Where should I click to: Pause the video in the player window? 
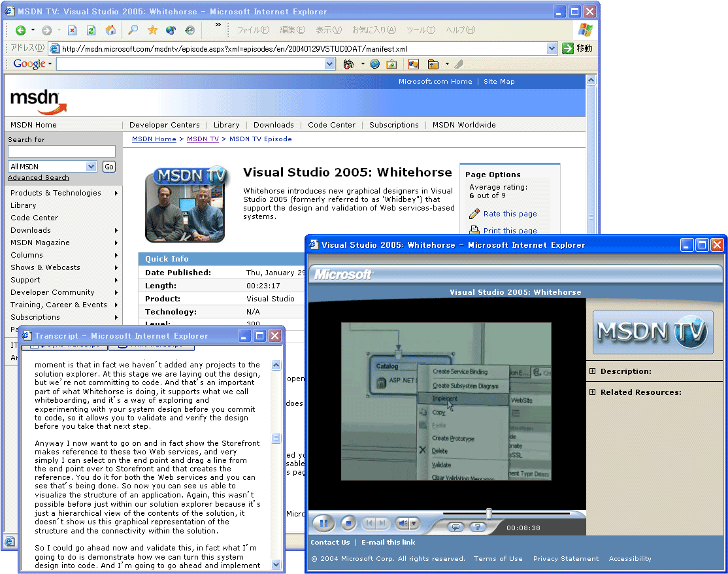(x=323, y=524)
